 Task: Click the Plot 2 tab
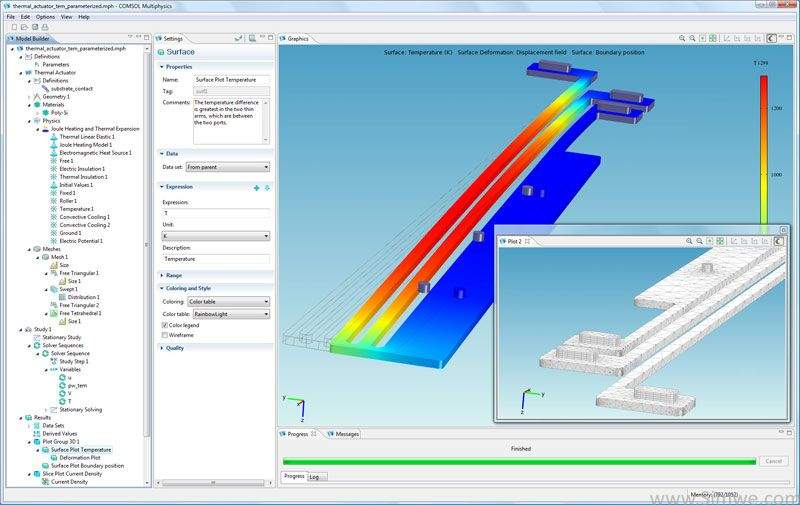[x=514, y=241]
